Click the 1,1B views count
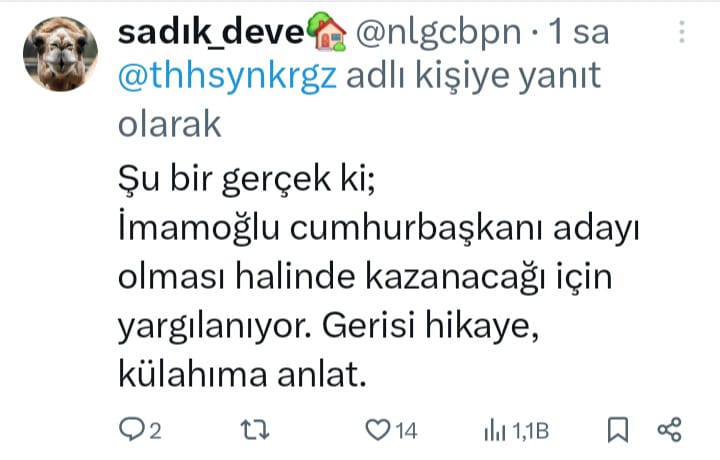The image size is (720, 460). click(530, 431)
